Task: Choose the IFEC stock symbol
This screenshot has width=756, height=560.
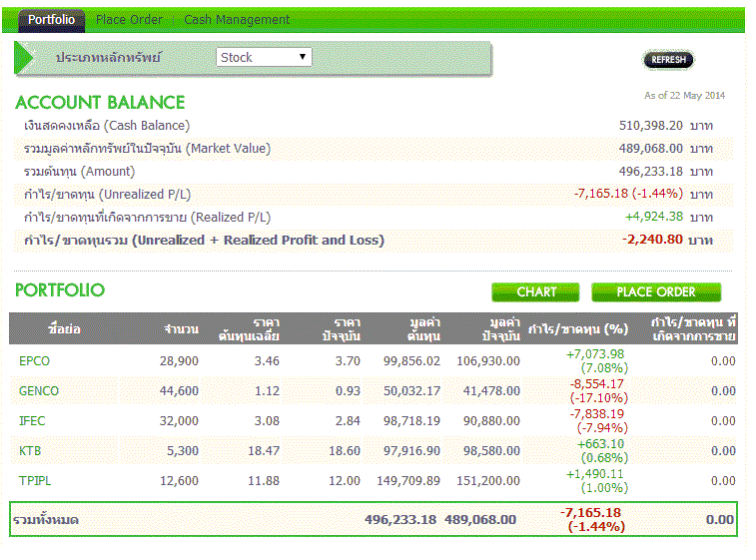Action: (33, 421)
